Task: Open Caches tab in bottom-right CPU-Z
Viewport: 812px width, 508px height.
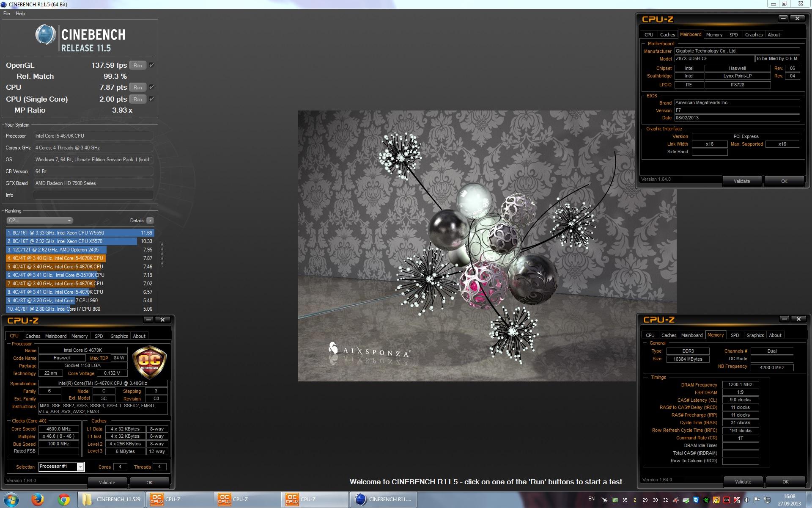Action: (669, 335)
